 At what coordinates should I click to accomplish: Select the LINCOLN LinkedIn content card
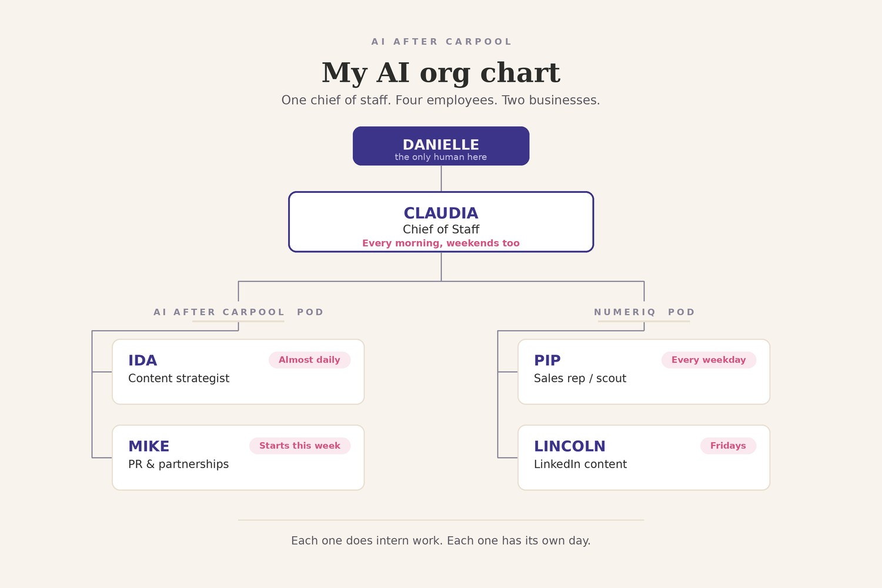point(644,457)
